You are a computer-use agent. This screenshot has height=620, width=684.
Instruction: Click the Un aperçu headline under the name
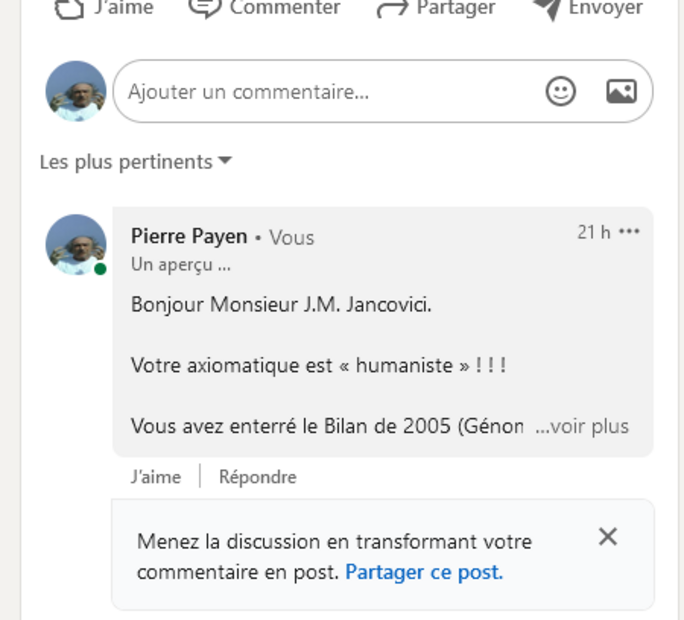tap(181, 265)
